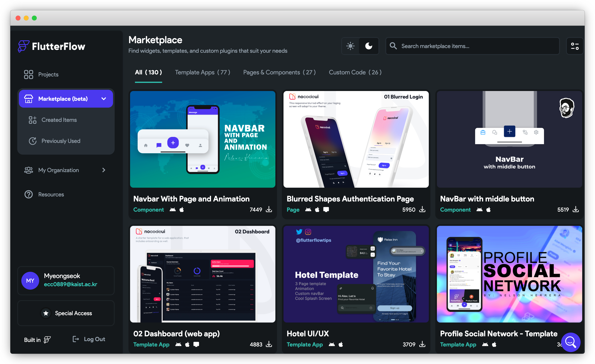Viewport: 595px width, 364px height.
Task: Open NavBar with middle button title
Action: tap(487, 199)
